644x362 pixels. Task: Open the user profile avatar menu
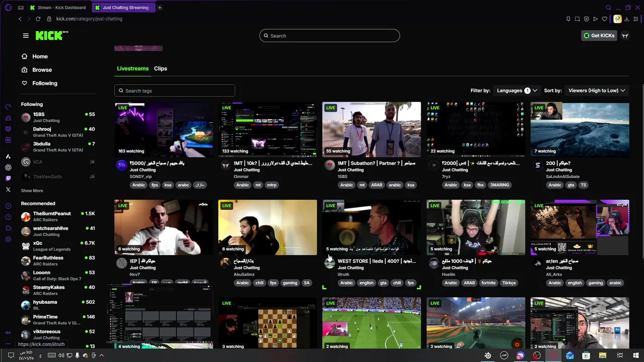[x=625, y=36]
